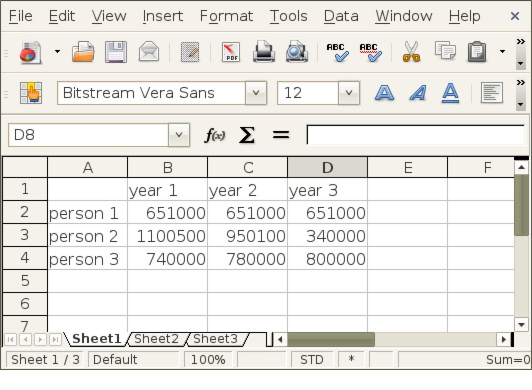Close the document with X button

click(515, 16)
